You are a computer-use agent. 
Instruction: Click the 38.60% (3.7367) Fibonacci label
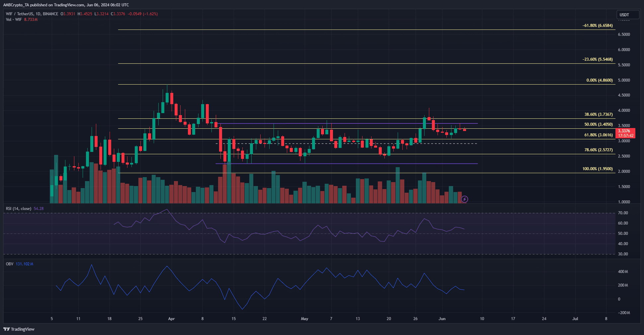599,114
